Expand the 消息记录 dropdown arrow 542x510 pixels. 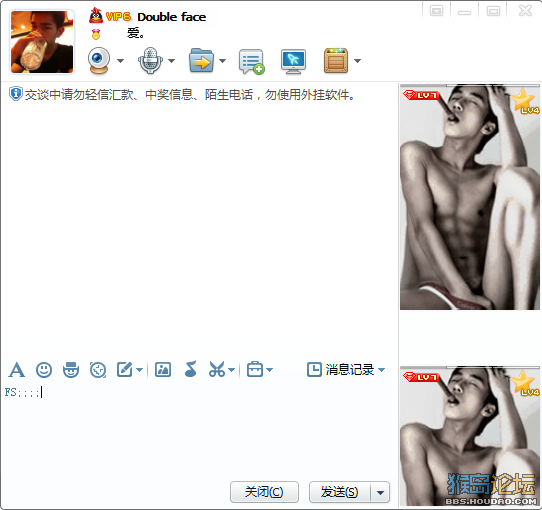382,370
